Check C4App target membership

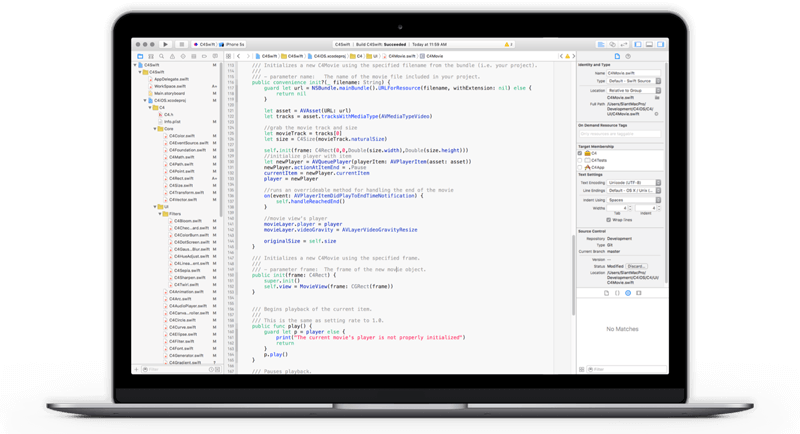[x=580, y=167]
